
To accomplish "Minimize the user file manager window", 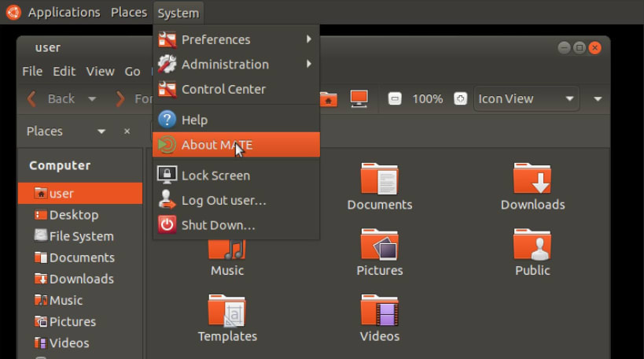I will point(564,48).
